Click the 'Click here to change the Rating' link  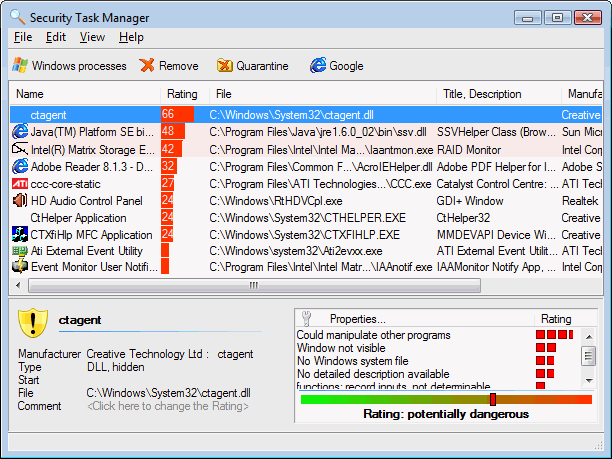[168, 406]
